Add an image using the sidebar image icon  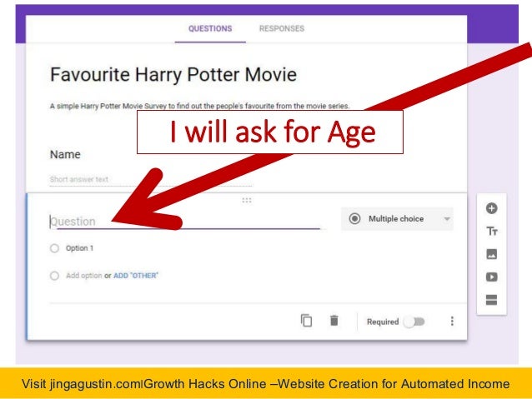(x=491, y=254)
